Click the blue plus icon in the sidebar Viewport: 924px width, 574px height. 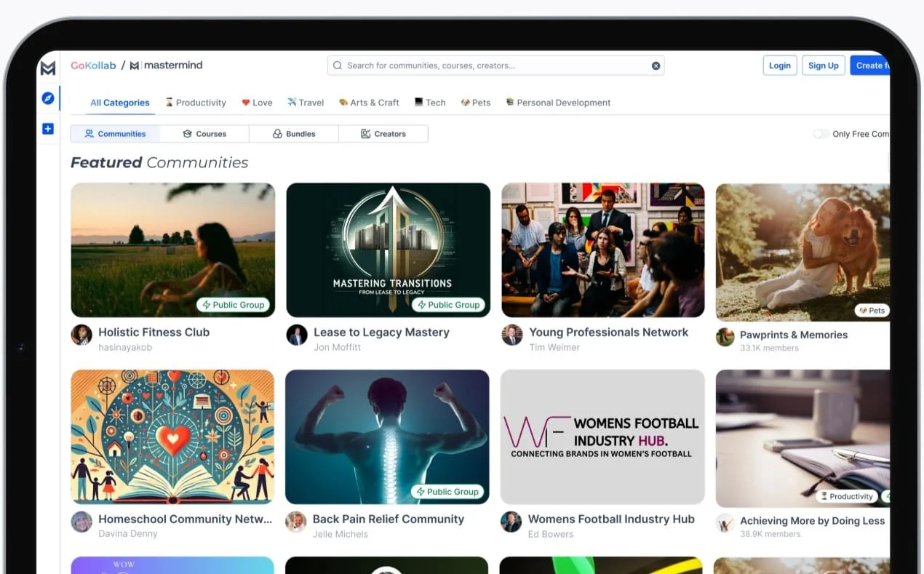[x=48, y=129]
